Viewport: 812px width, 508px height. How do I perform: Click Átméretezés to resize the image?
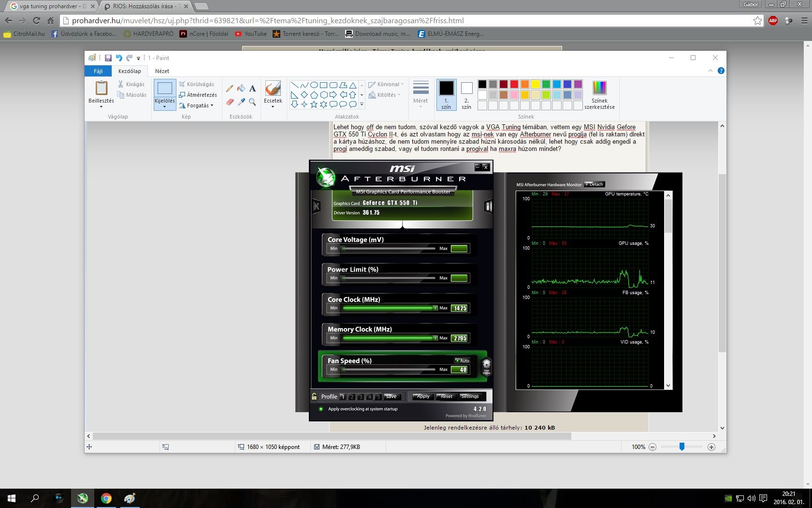(198, 95)
